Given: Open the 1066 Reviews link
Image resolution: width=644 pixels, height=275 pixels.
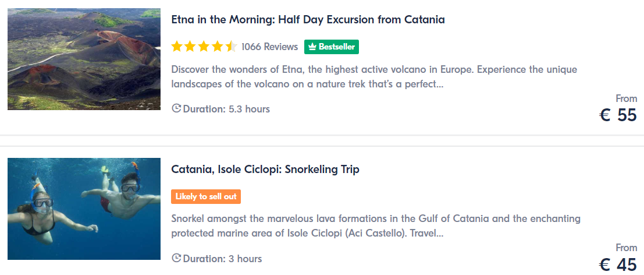Looking at the screenshot, I should (269, 47).
